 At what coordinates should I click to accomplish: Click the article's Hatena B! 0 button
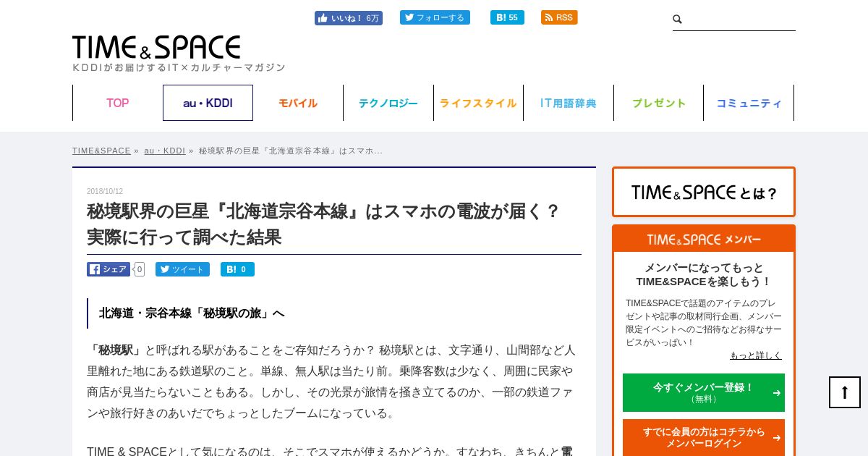237,269
